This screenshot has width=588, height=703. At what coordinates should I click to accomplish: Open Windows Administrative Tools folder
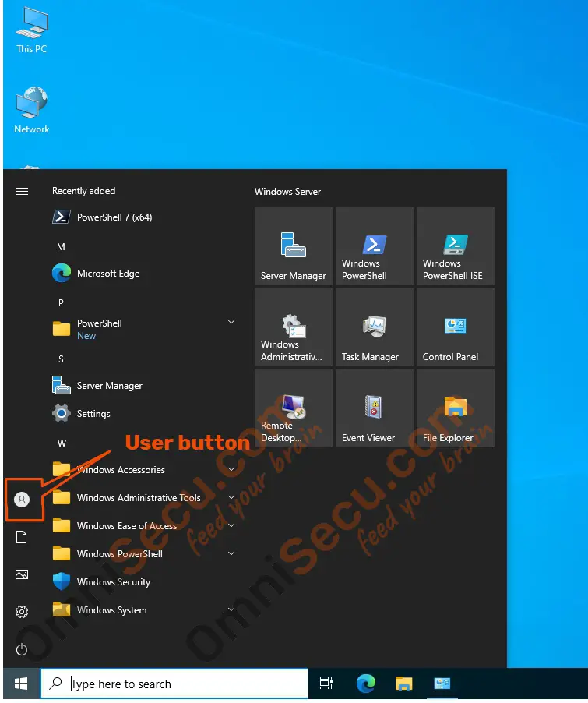point(143,498)
